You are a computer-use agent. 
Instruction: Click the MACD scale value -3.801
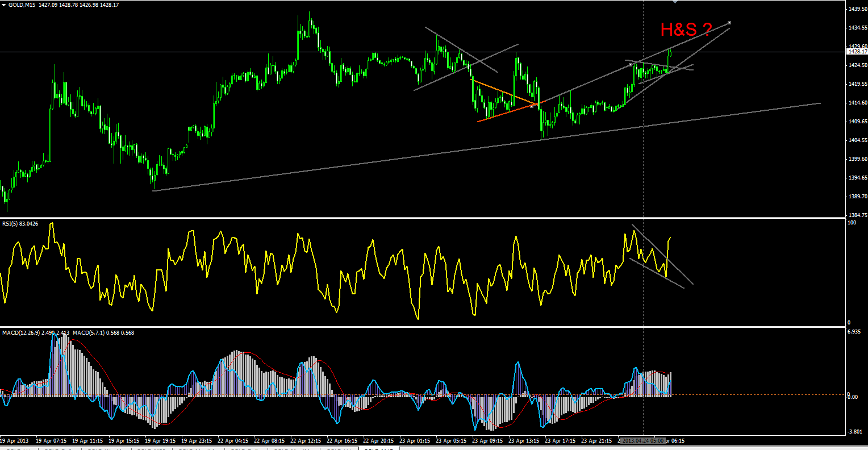point(854,432)
